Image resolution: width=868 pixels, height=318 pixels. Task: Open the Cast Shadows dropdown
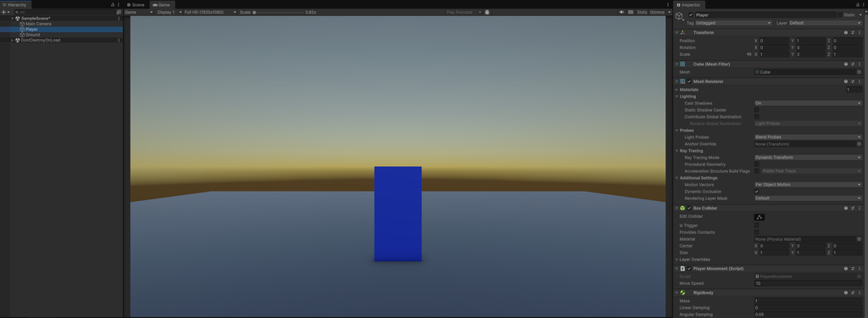click(808, 103)
